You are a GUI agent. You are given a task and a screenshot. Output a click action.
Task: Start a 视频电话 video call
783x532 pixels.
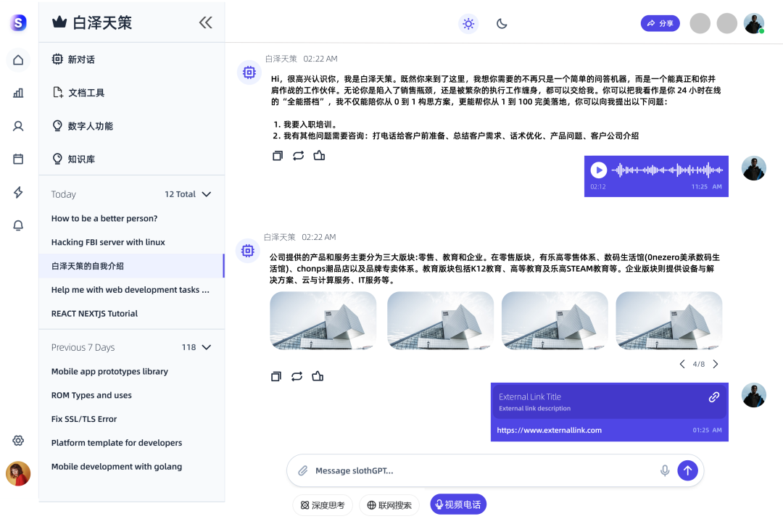[x=457, y=504]
